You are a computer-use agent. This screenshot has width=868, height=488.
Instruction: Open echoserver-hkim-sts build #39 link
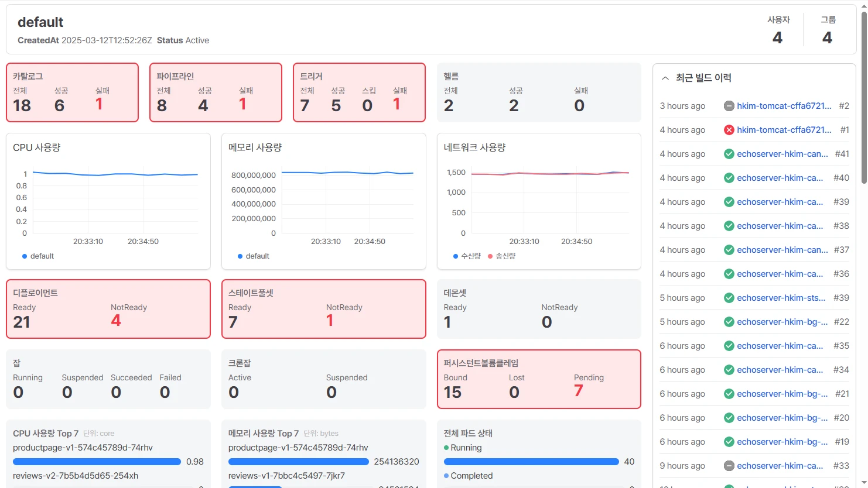click(x=781, y=298)
